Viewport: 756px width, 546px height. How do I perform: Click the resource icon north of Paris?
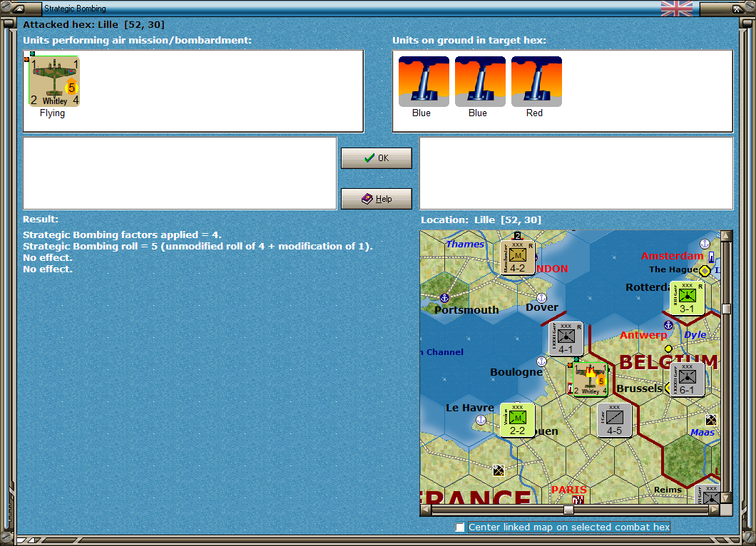499,470
